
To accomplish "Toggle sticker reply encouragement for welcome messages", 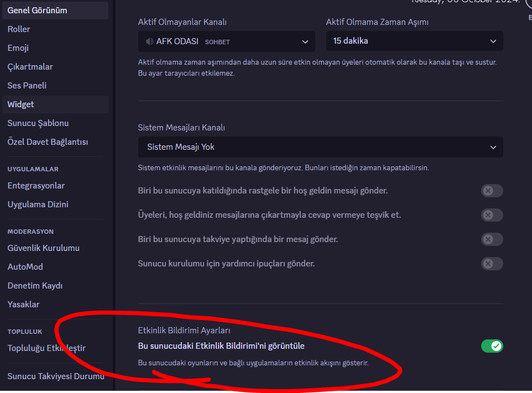I will 492,215.
